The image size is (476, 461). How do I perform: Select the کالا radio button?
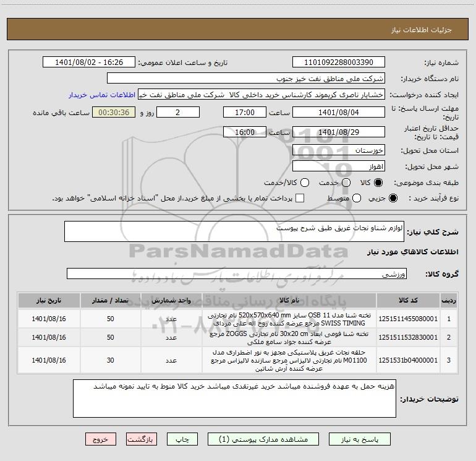(x=378, y=183)
